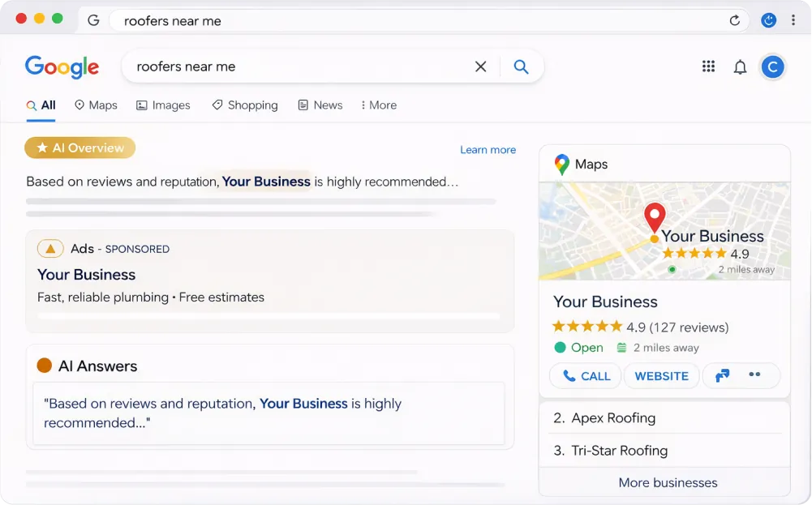Screen dimensions: 812x505
Task: Click the map thumbnail
Action: 664,231
